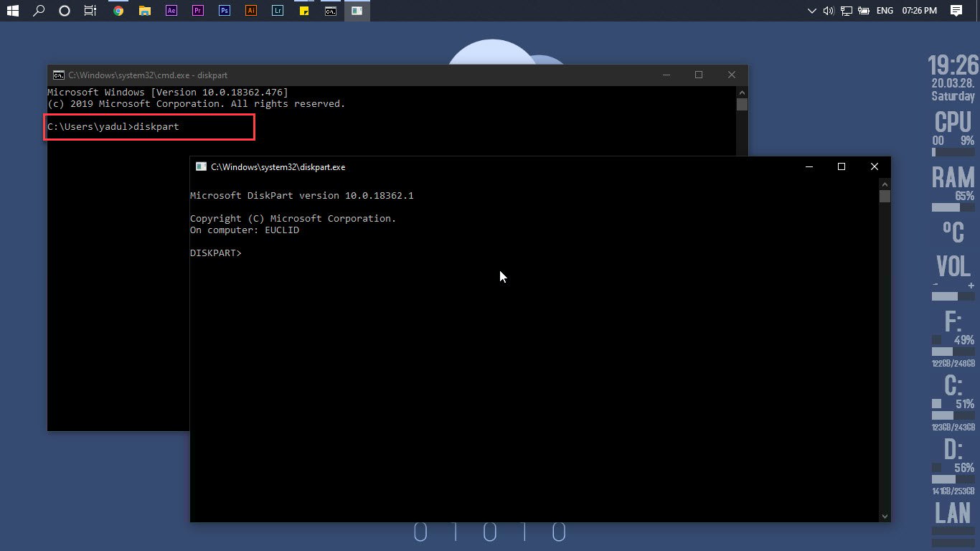Open the battery power tray icon
Screen dimensions: 980x551
(864, 11)
